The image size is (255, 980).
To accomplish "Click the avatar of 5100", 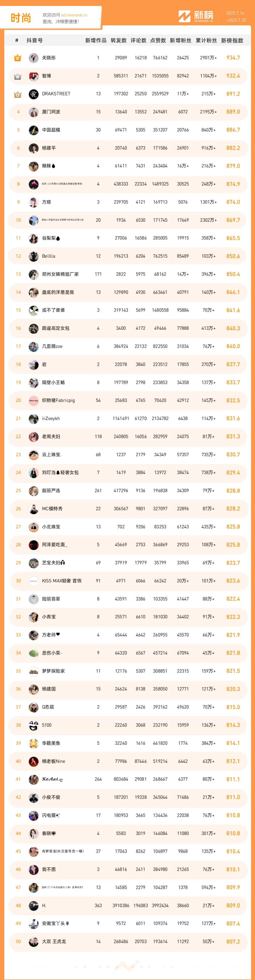I will (x=34, y=725).
